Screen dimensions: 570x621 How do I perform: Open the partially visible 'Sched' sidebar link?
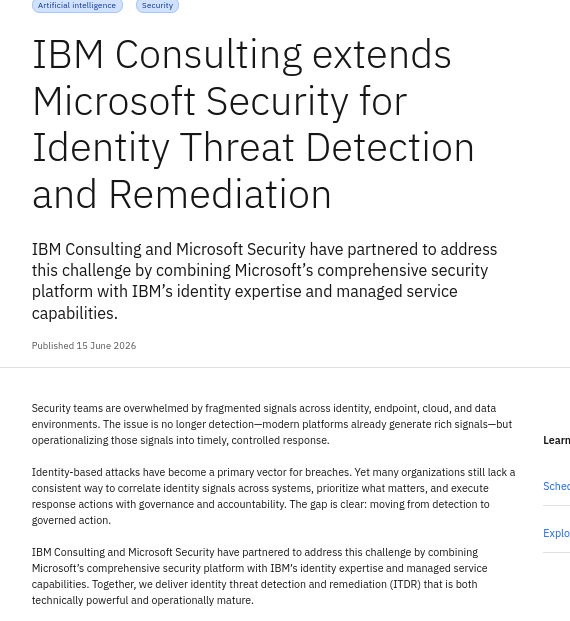(x=557, y=486)
